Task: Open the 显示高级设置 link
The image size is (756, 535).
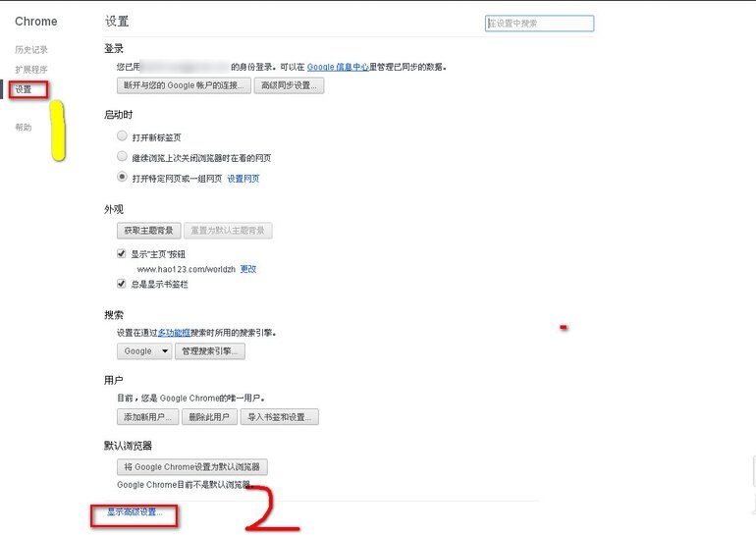Action: (135, 511)
